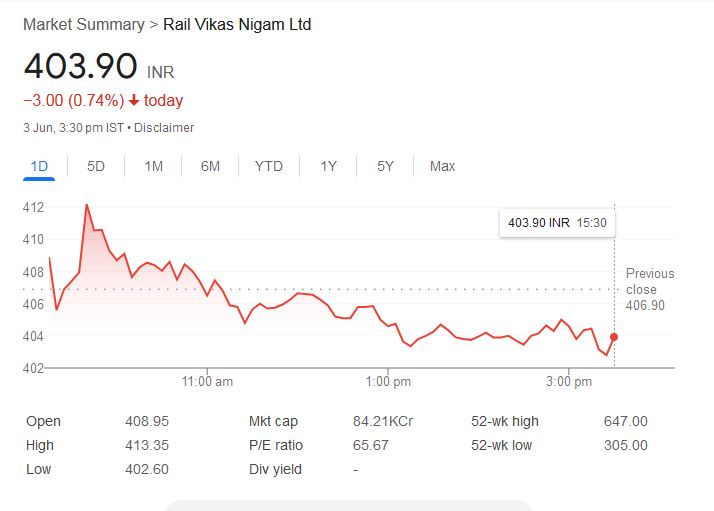Select the Max range tab

tap(442, 166)
